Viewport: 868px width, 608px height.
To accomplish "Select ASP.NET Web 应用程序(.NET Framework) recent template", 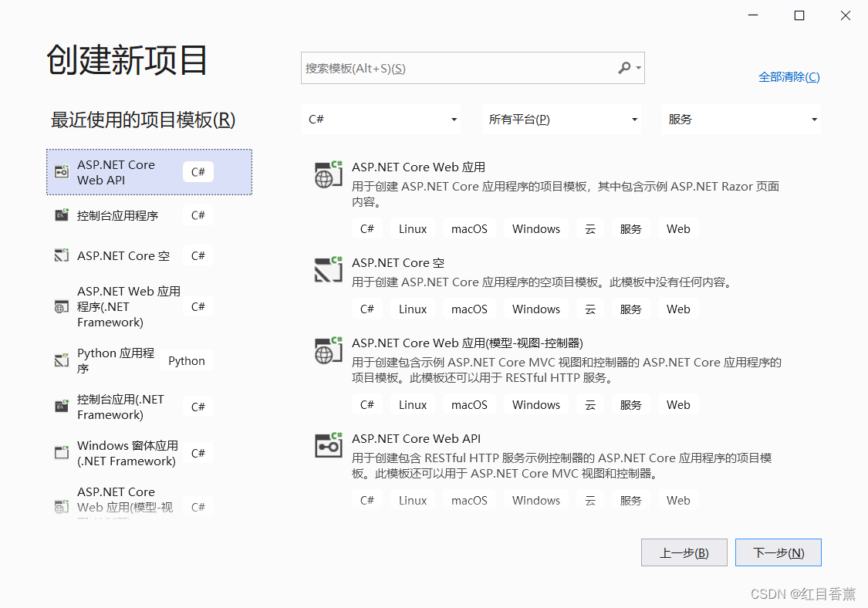I will click(150, 307).
